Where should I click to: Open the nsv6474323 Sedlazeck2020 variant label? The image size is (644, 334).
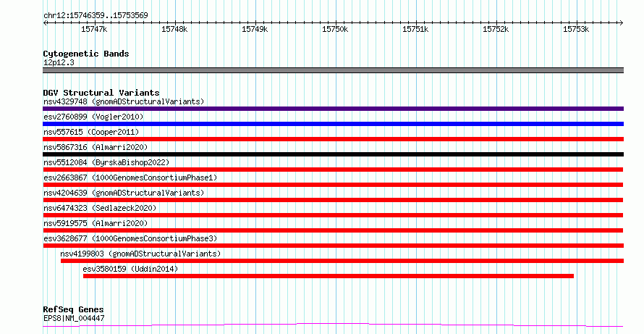click(100, 208)
